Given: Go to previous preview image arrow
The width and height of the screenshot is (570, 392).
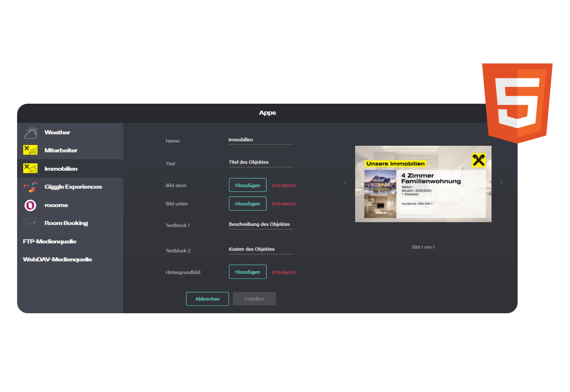Looking at the screenshot, I should tap(345, 182).
